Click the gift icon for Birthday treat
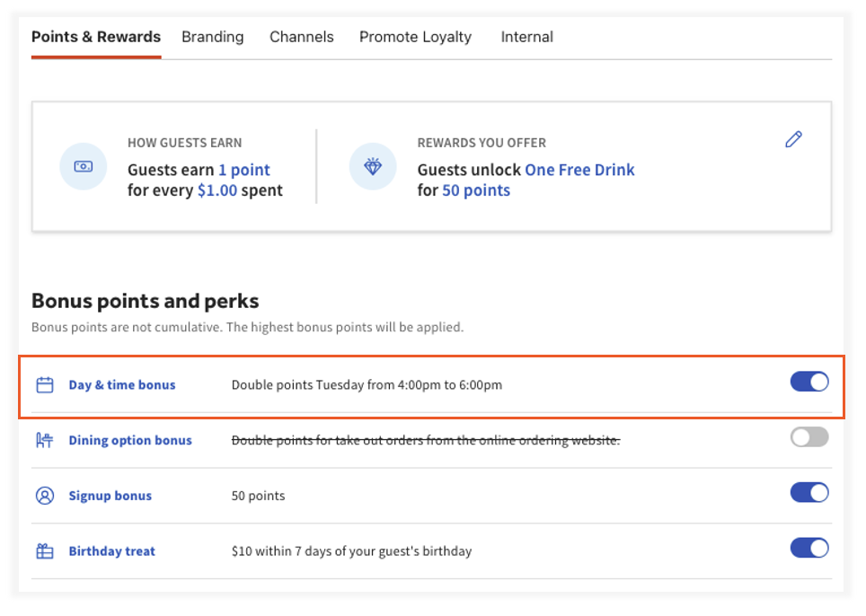Viewport: 866px width, 616px height. (45, 551)
